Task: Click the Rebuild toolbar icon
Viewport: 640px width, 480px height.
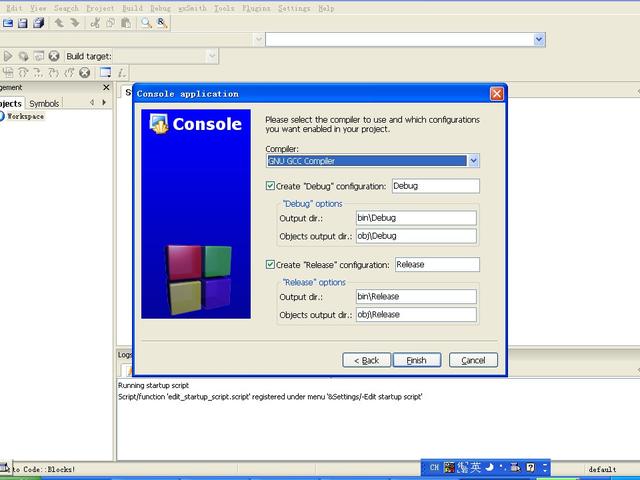Action: tap(39, 56)
